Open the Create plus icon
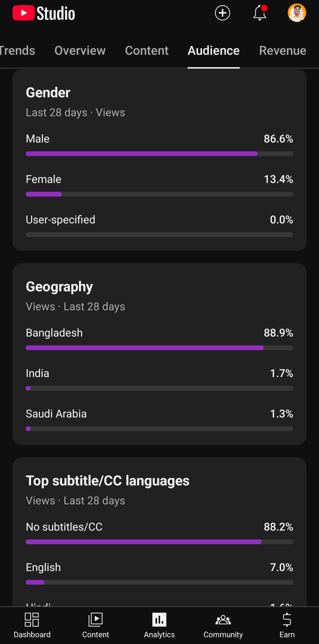 [222, 13]
